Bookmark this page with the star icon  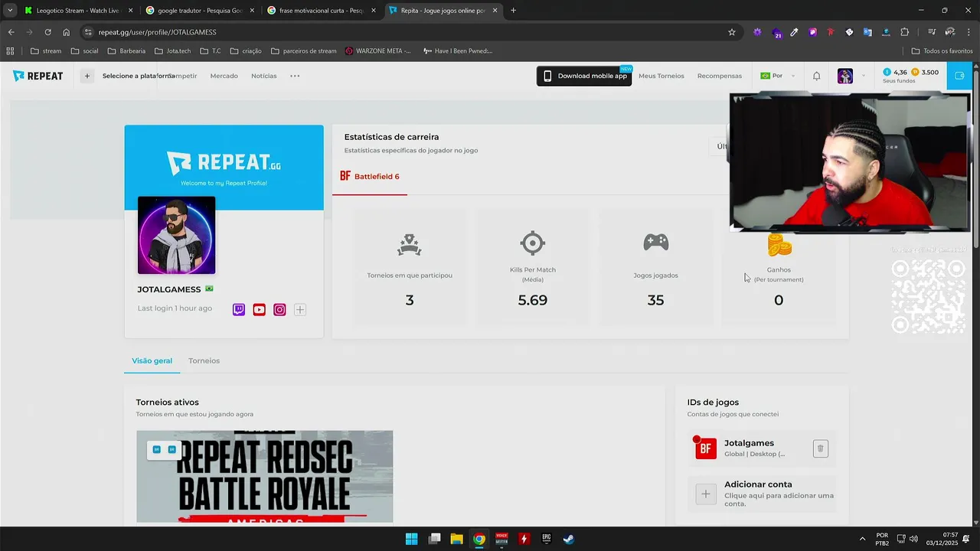[732, 32]
